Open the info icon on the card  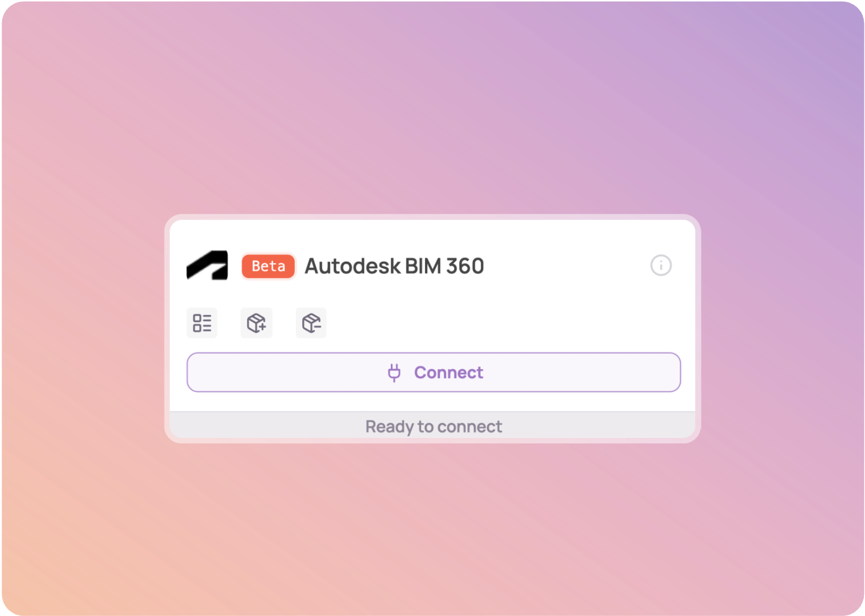tap(661, 265)
